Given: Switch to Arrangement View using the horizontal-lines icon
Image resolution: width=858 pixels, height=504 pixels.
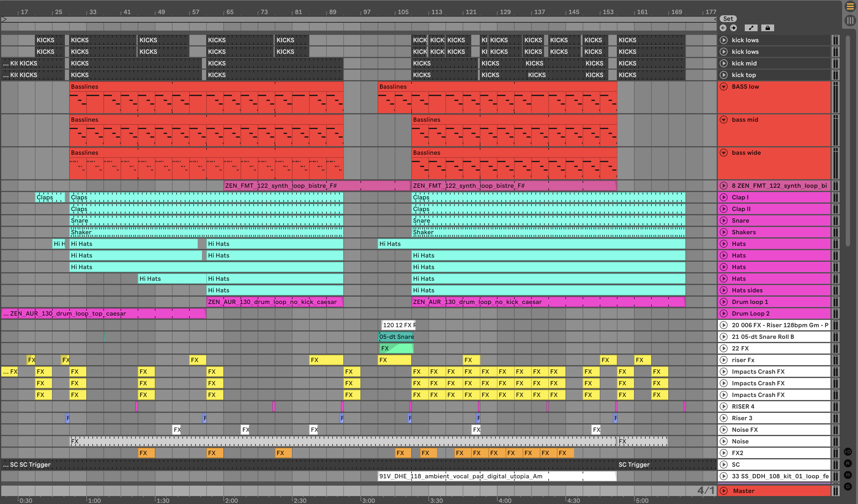Looking at the screenshot, I should point(850,6).
